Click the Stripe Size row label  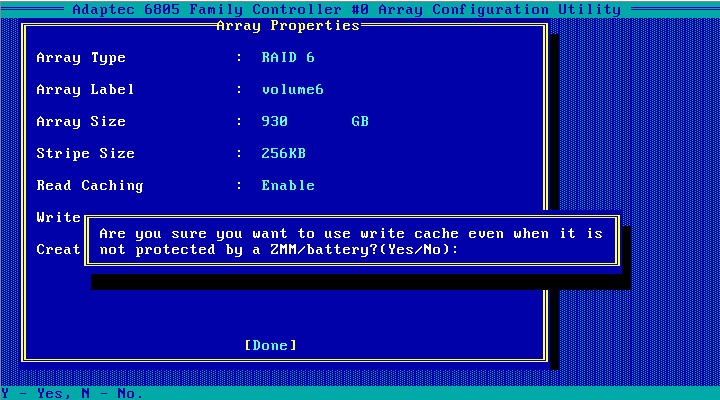[85, 153]
